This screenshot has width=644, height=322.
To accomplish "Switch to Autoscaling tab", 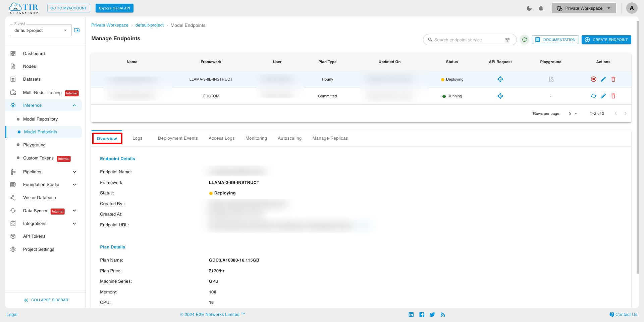I will (289, 138).
